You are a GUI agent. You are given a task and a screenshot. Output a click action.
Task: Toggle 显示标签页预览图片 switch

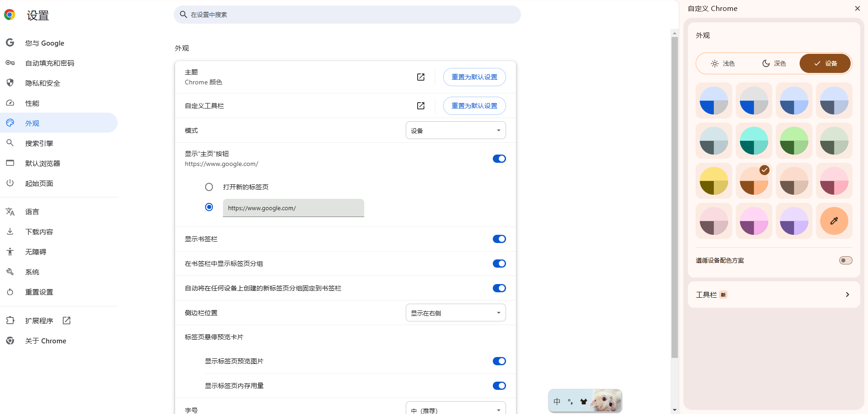click(499, 361)
